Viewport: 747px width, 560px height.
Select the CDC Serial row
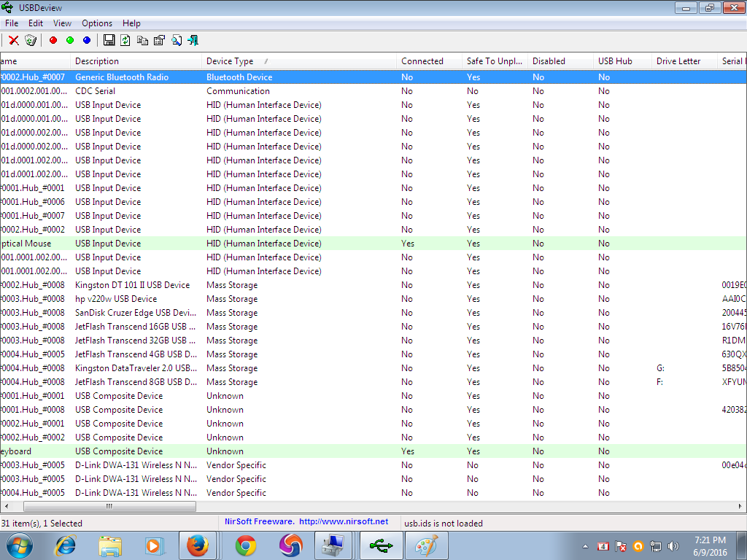pyautogui.click(x=373, y=91)
